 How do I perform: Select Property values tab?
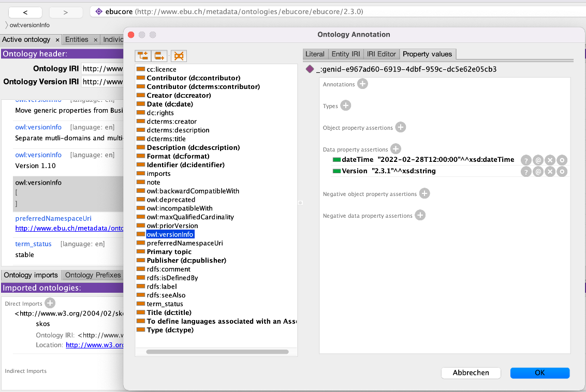pos(427,54)
